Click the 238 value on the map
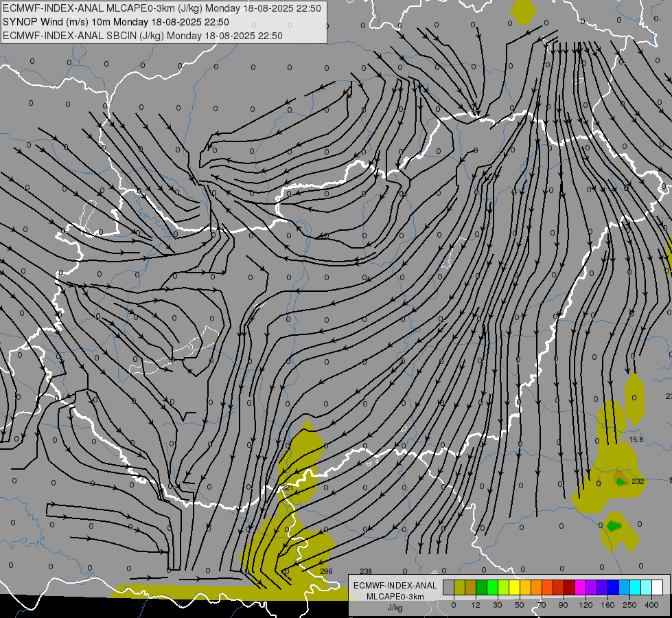This screenshot has height=618, width=672. coord(366,571)
